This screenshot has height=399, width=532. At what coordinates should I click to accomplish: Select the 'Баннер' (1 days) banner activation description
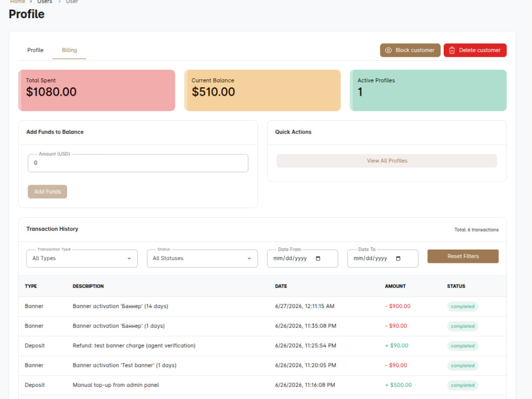[119, 326]
